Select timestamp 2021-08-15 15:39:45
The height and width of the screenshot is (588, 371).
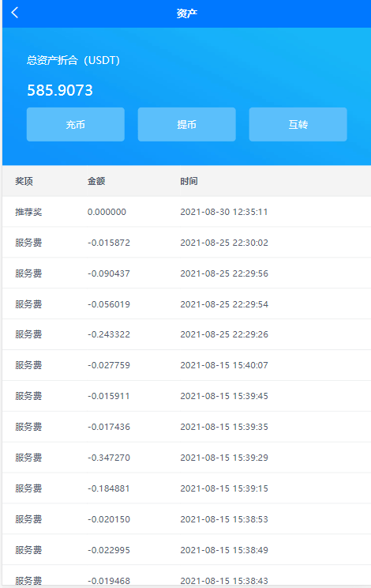[224, 396]
